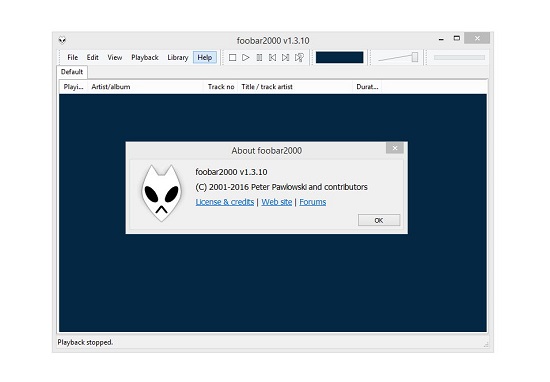
Task: Pause playback using the Pause icon
Action: (x=259, y=58)
